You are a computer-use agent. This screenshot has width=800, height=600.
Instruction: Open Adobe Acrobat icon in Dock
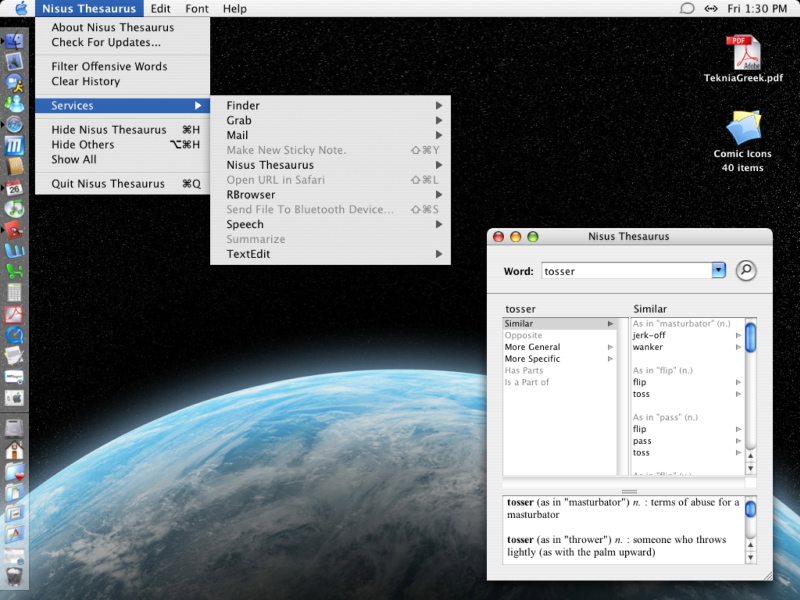coord(14,314)
